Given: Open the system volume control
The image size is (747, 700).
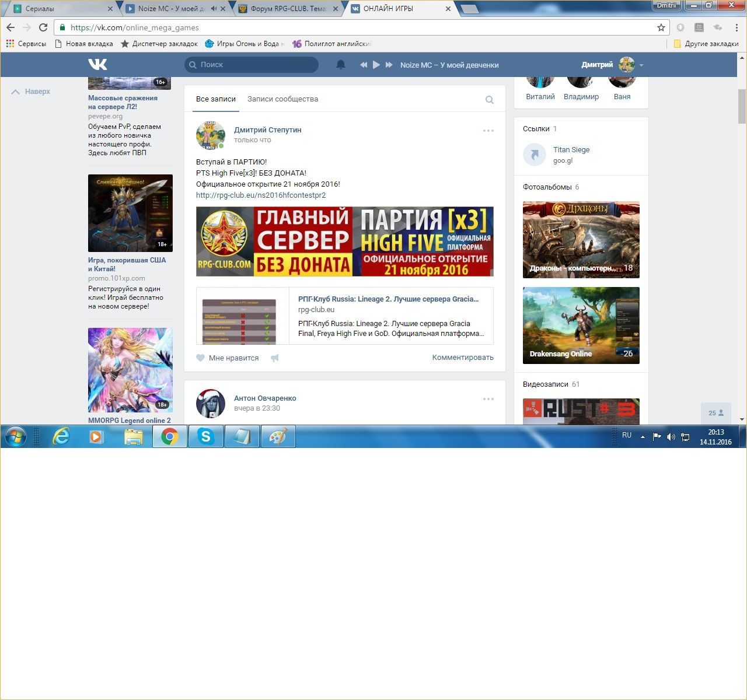Looking at the screenshot, I should [x=671, y=437].
